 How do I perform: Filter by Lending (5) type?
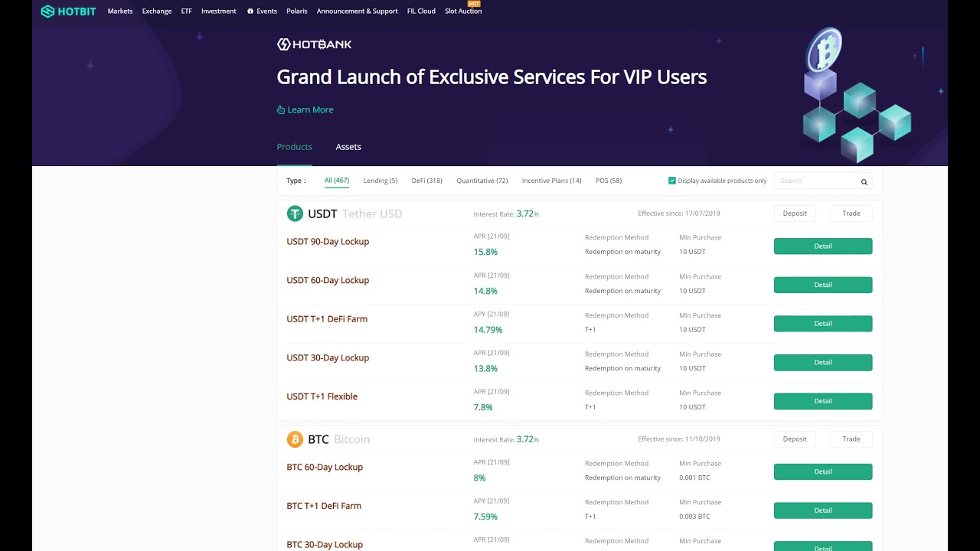(381, 181)
